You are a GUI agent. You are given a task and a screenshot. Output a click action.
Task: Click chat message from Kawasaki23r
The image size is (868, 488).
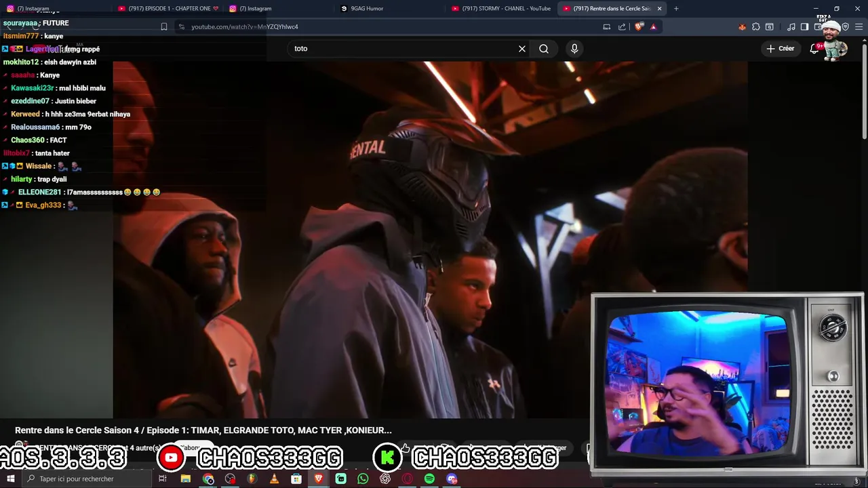(81, 88)
